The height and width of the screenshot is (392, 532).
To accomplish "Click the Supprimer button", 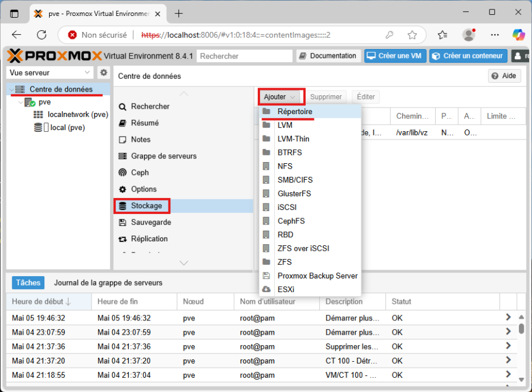I will [x=326, y=97].
